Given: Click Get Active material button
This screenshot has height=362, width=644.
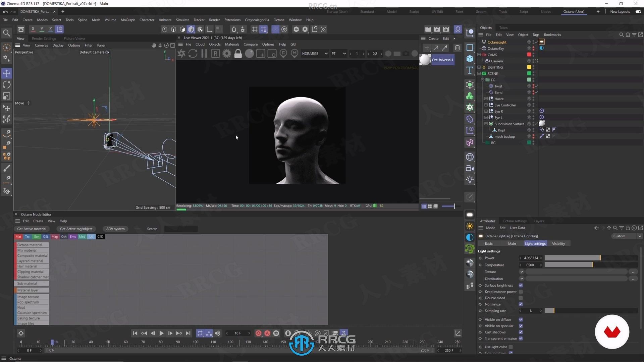Looking at the screenshot, I should pyautogui.click(x=32, y=229).
